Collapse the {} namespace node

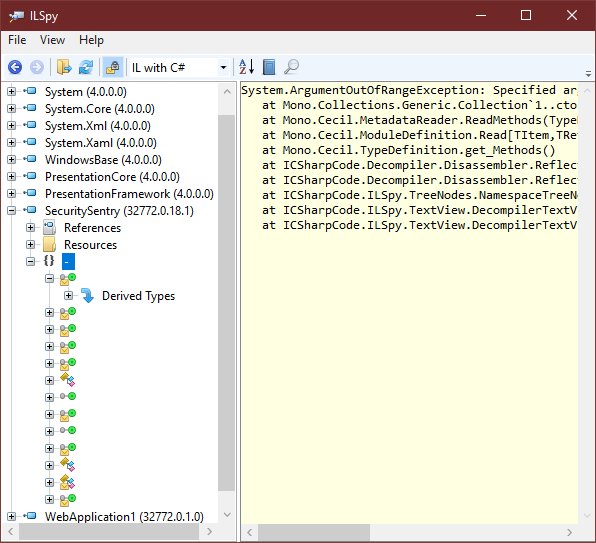point(30,261)
